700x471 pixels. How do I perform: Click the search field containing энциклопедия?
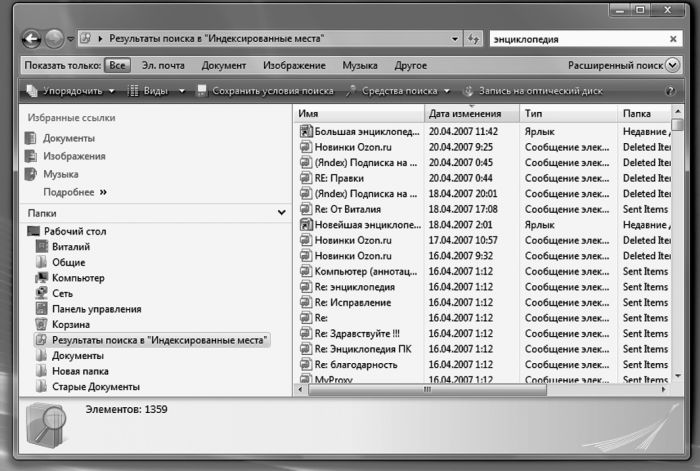click(x=575, y=39)
